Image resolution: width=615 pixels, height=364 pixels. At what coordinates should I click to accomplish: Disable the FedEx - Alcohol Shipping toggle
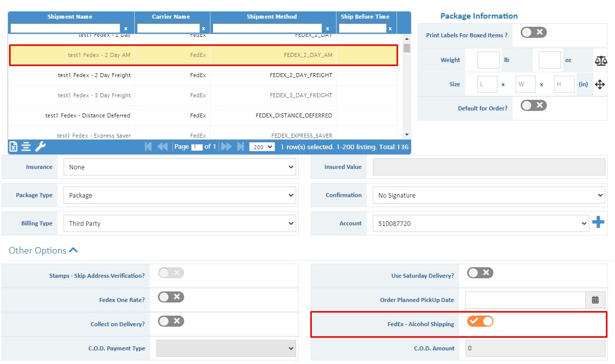point(480,321)
